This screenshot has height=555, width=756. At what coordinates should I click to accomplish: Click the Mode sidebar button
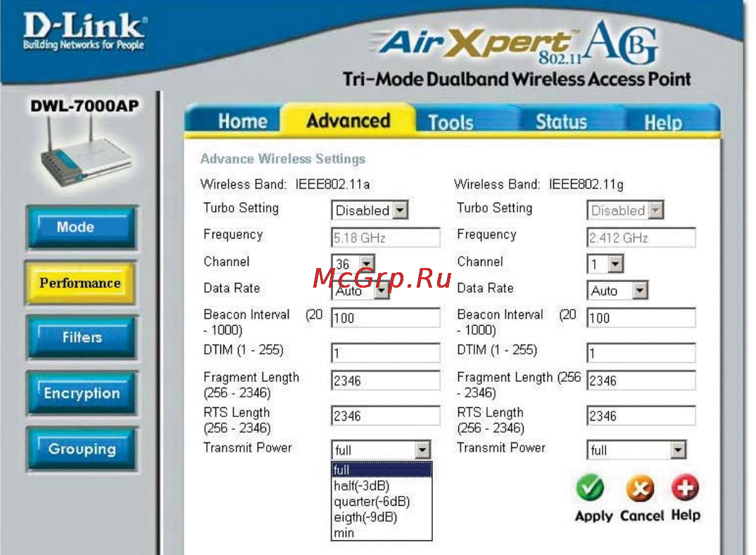(82, 227)
